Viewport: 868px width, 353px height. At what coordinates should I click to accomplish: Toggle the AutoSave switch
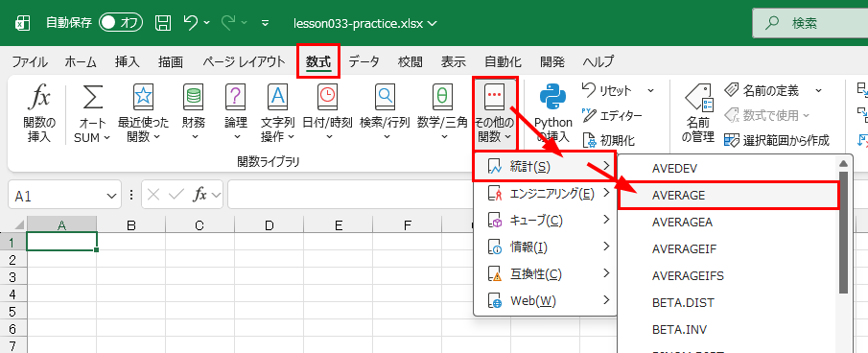click(x=121, y=23)
